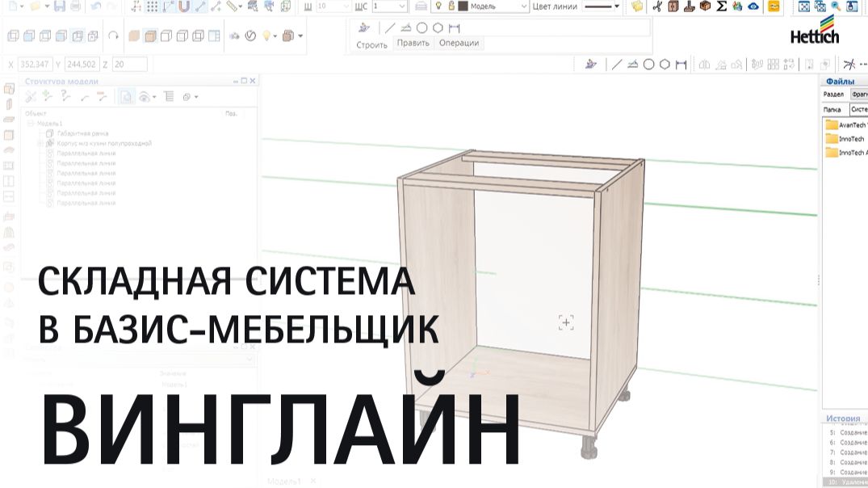Click the Redo arrow icon
The width and height of the screenshot is (868, 488).
[x=111, y=6]
